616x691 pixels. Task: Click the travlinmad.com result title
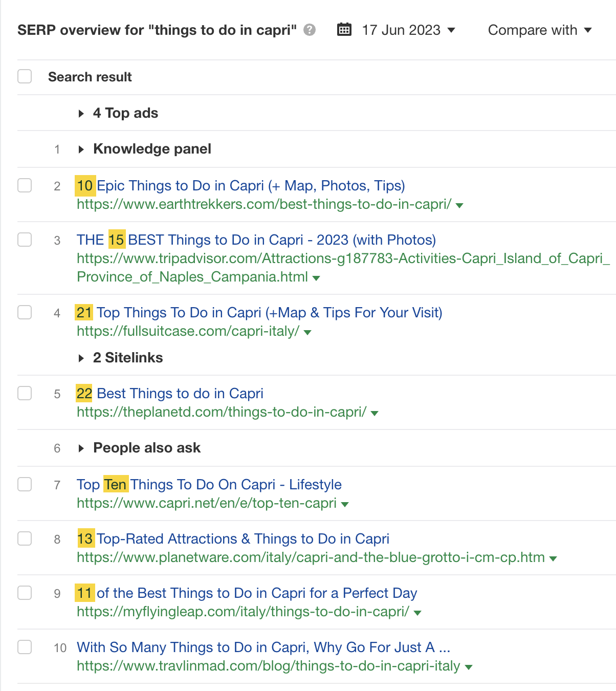(x=263, y=647)
